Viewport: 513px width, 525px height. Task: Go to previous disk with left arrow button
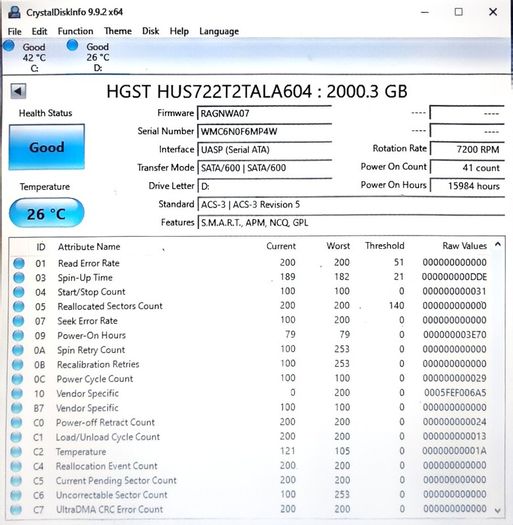pyautogui.click(x=18, y=91)
